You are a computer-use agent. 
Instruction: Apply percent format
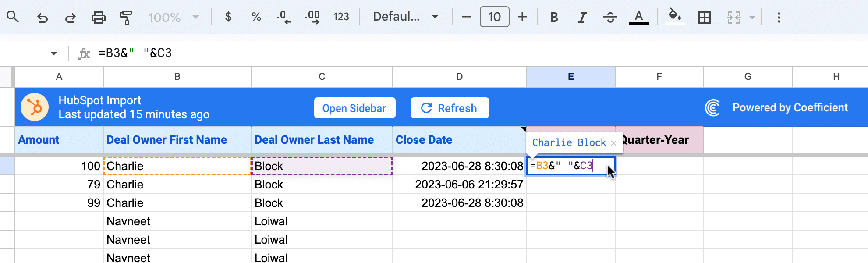tap(256, 17)
